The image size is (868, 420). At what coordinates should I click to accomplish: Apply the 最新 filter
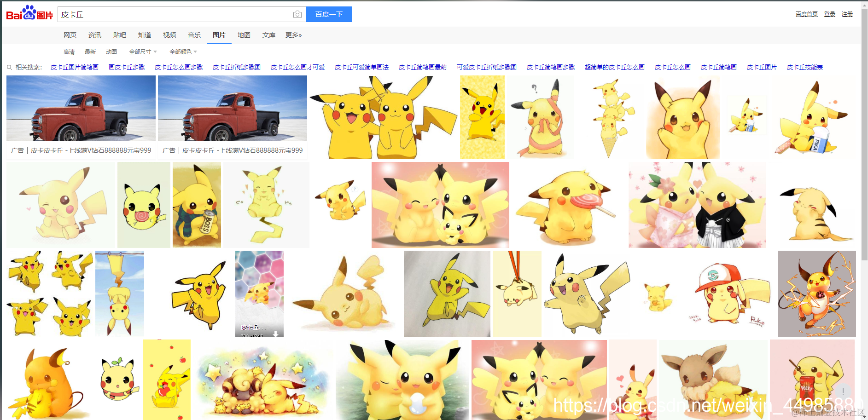[x=90, y=52]
